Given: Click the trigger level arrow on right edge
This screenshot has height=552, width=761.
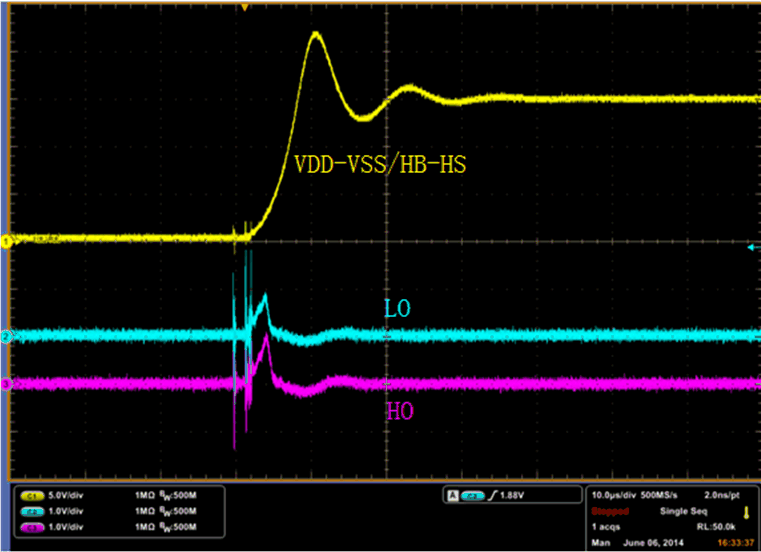Looking at the screenshot, I should [x=753, y=246].
